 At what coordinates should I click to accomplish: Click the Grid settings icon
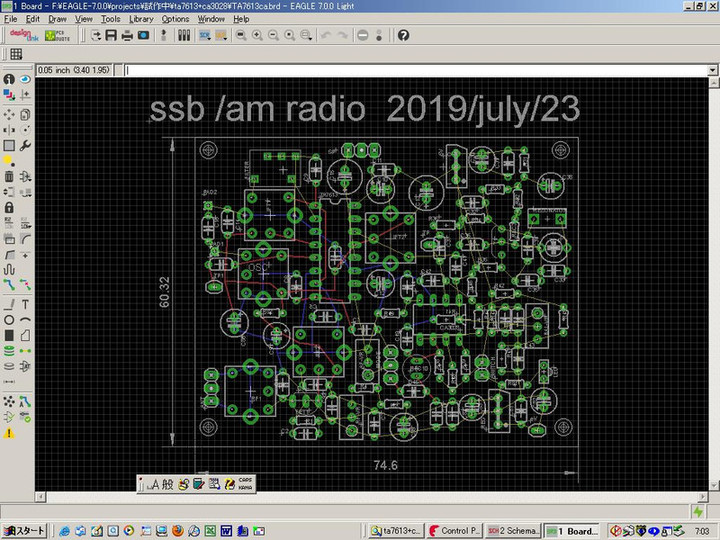click(16, 54)
